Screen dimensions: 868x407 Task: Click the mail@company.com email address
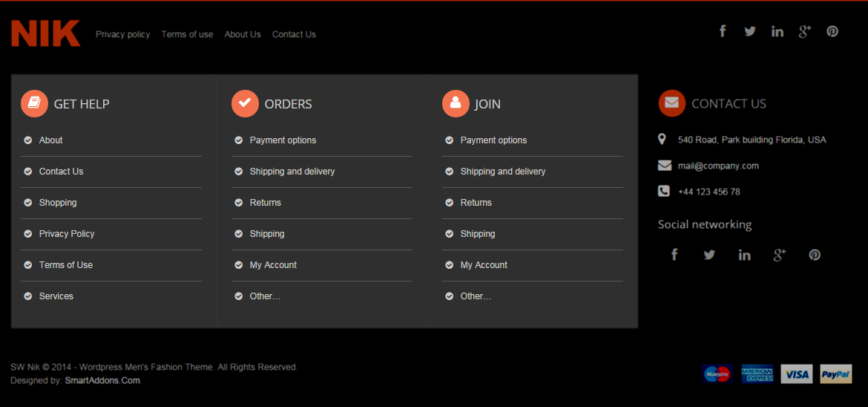[717, 166]
